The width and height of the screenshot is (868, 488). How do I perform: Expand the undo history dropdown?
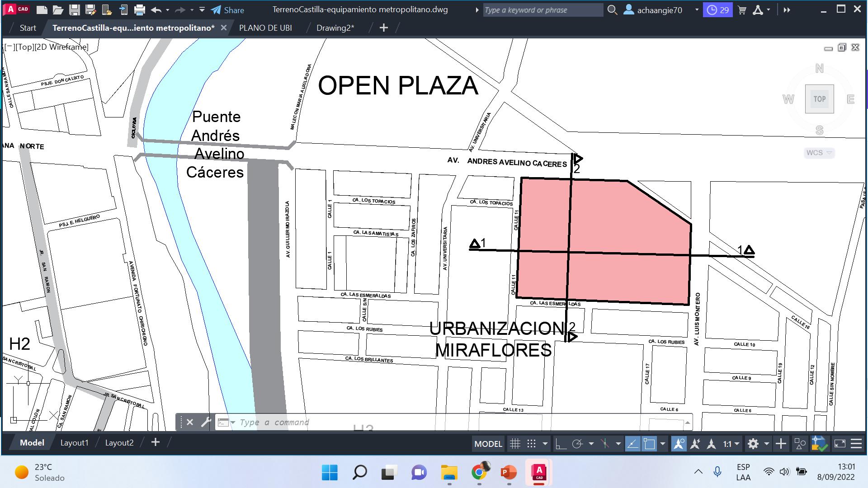167,10
